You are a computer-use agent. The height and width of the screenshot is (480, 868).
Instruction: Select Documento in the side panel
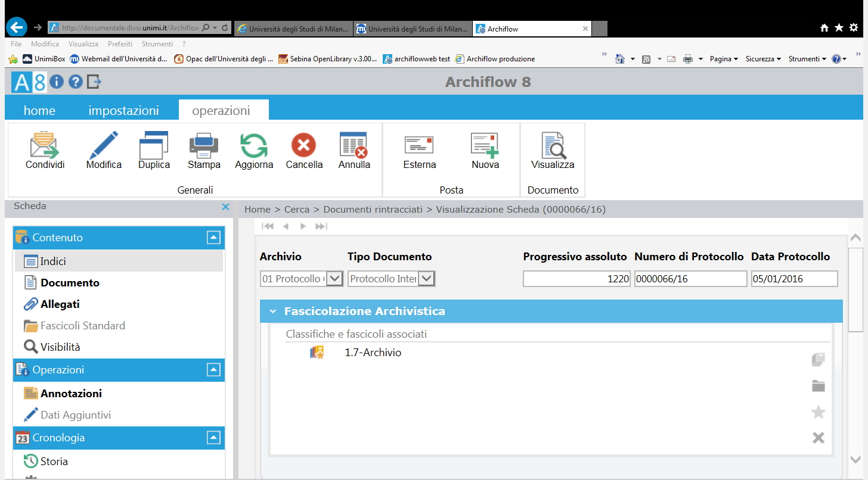[70, 283]
